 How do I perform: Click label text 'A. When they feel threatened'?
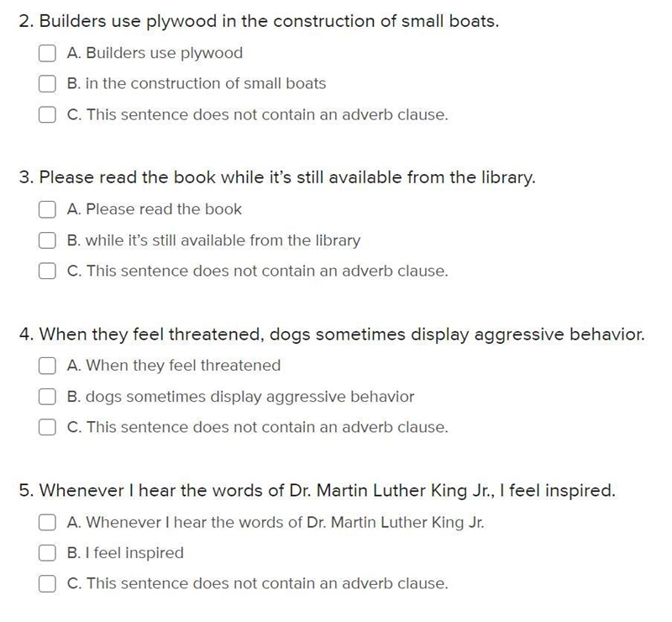(x=174, y=366)
